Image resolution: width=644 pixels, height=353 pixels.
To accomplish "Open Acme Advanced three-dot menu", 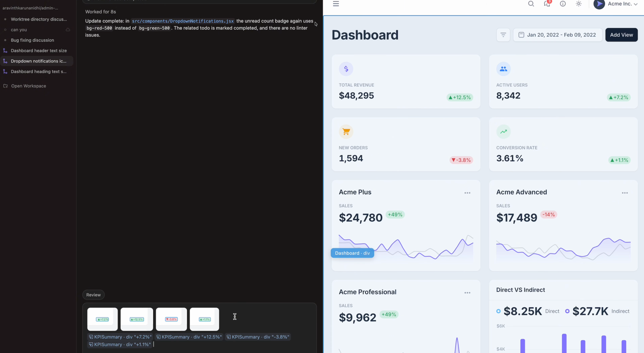I will click(625, 193).
